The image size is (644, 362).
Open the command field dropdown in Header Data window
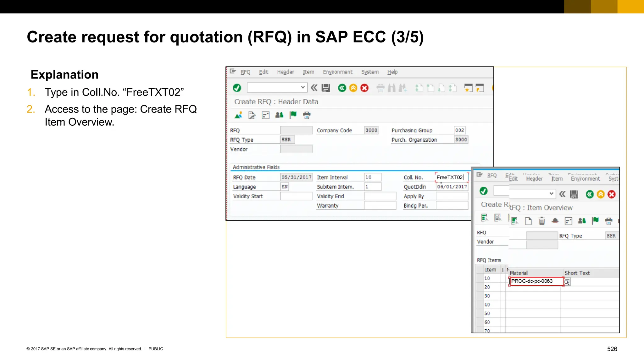[x=303, y=87]
